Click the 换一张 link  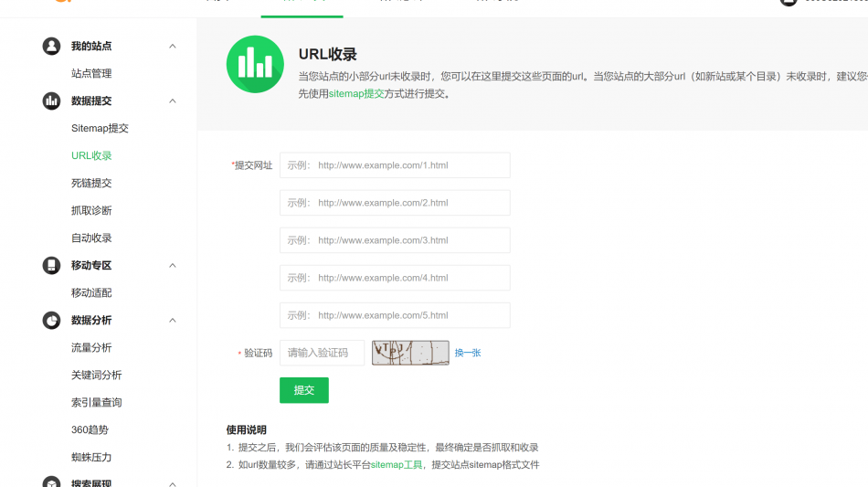[x=468, y=353]
